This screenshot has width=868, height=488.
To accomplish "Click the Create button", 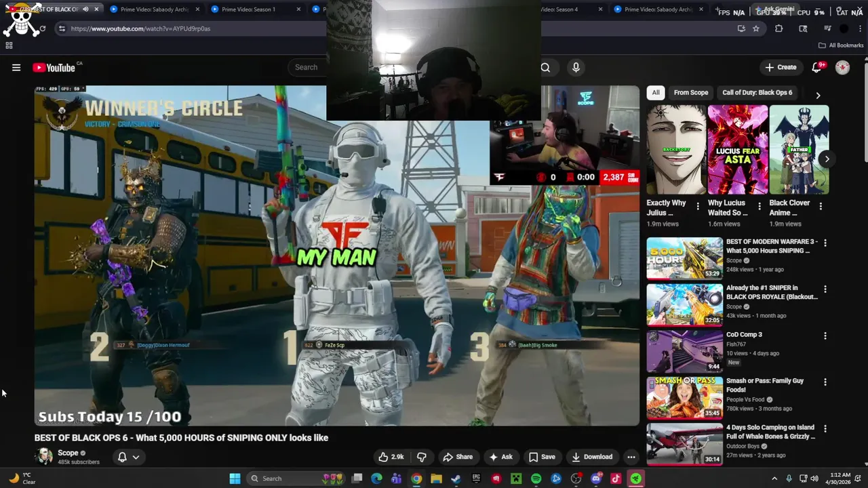I will (781, 67).
